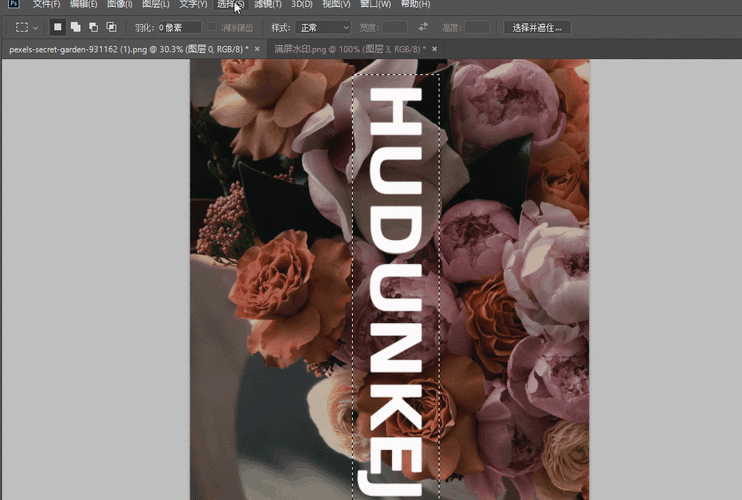Screen dimensions: 742x500
Task: Choose the Subtract from Selection mode icon
Action: click(93, 27)
